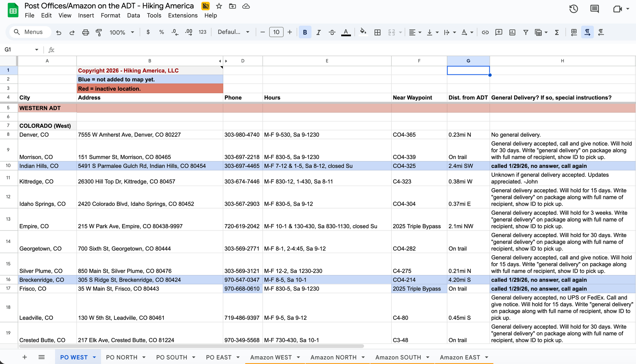Toggle strikethrough formatting
This screenshot has height=364, width=636.
[x=332, y=32]
